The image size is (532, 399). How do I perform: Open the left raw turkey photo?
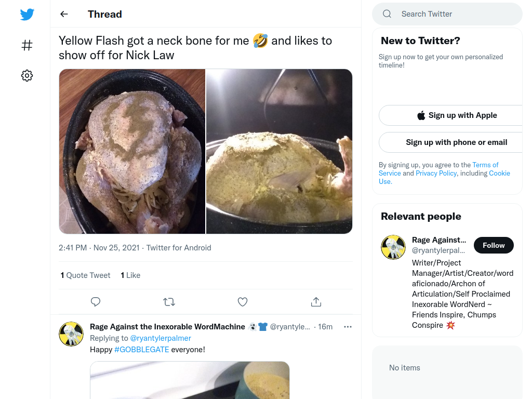132,151
